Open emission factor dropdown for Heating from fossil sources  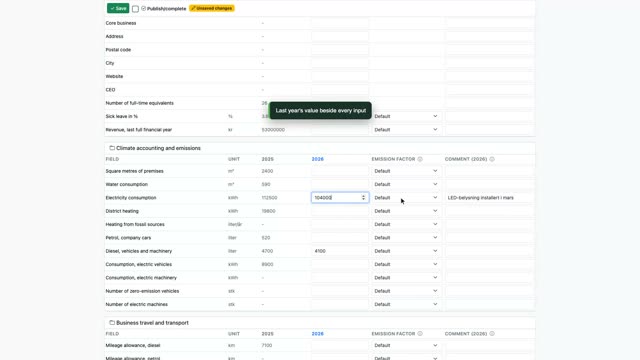pos(406,224)
